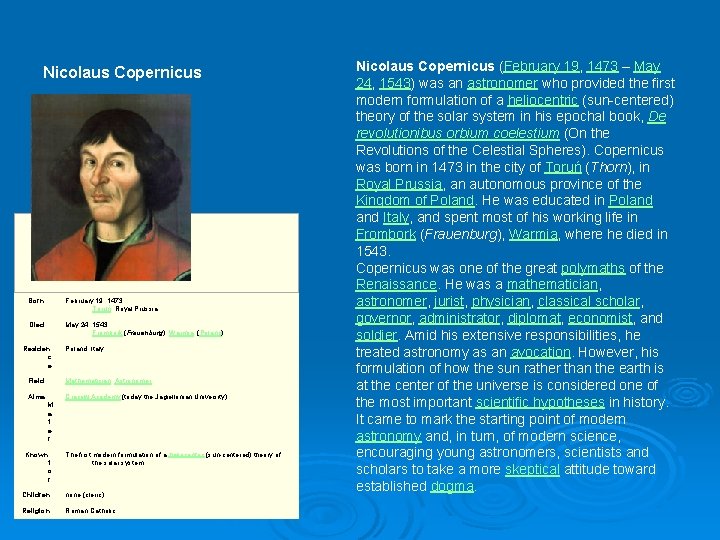The width and height of the screenshot is (720, 540).
Task: Select 'Royal Prussia' text in the infobox Born row
Action: click(x=137, y=309)
